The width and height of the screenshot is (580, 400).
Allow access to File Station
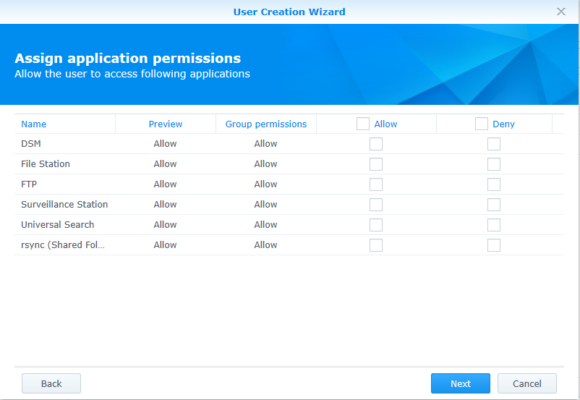(x=376, y=164)
